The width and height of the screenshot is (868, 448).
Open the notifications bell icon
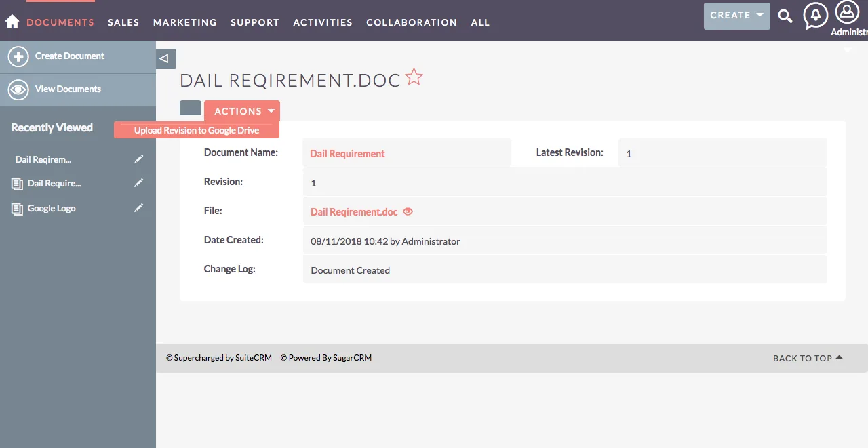(816, 16)
